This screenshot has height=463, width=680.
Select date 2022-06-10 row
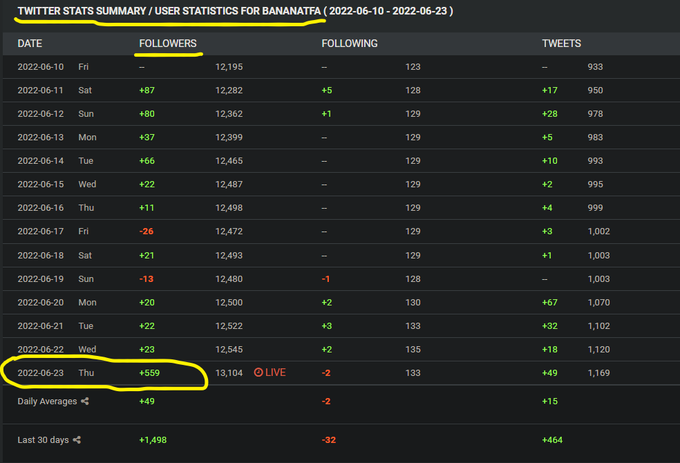point(341,67)
